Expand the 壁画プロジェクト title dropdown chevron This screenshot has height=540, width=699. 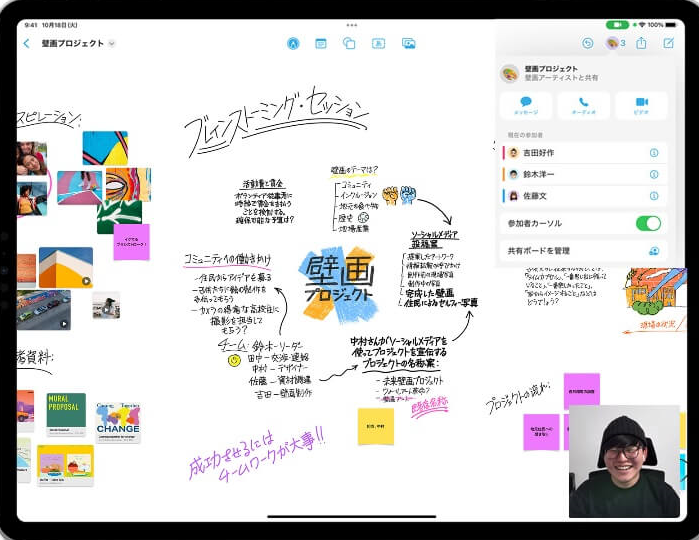point(112,43)
